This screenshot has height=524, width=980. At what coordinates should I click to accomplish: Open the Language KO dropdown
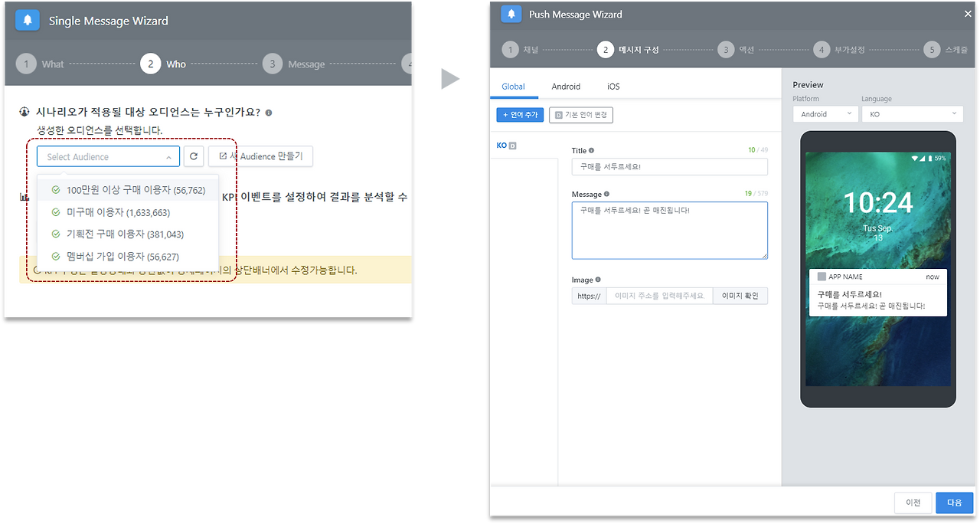pyautogui.click(x=913, y=113)
